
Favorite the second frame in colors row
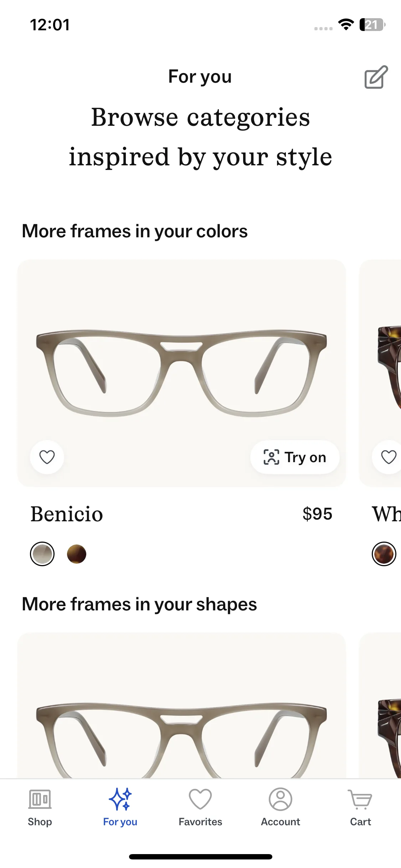pyautogui.click(x=388, y=457)
